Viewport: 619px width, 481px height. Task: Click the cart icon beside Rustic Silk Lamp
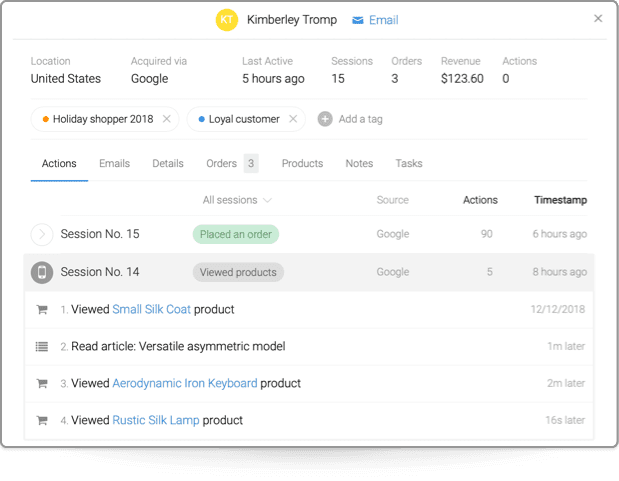coord(42,421)
